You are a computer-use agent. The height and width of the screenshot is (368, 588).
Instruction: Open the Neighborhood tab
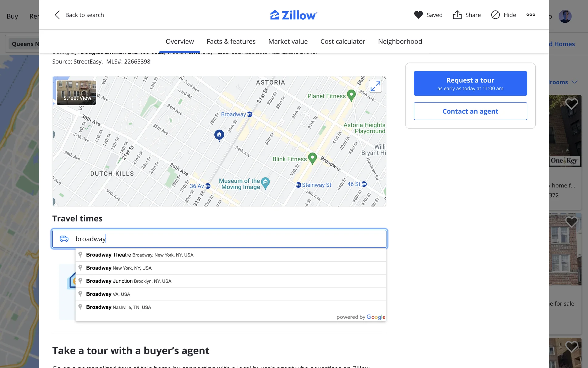pyautogui.click(x=400, y=41)
